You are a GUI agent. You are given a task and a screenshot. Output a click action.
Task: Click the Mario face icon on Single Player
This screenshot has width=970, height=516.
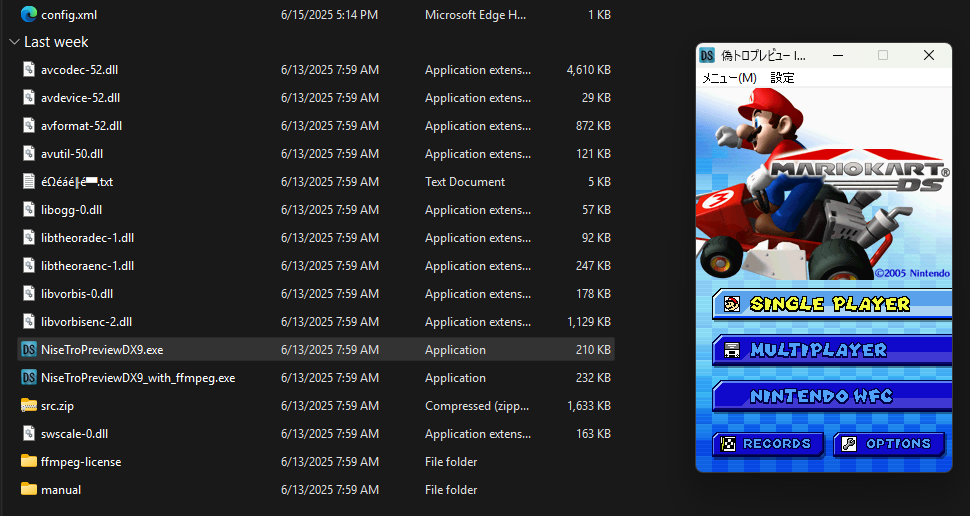[x=732, y=304]
